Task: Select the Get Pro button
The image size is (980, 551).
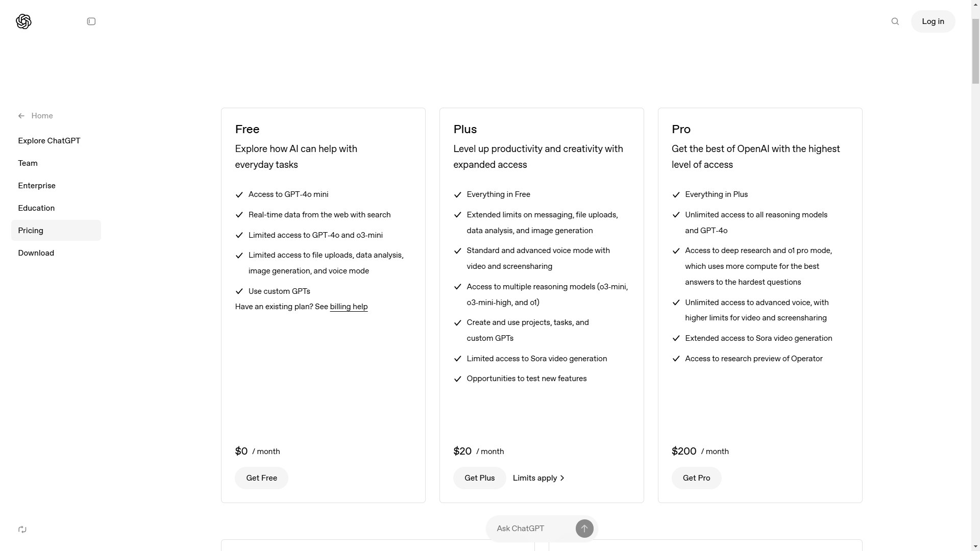Action: tap(696, 478)
